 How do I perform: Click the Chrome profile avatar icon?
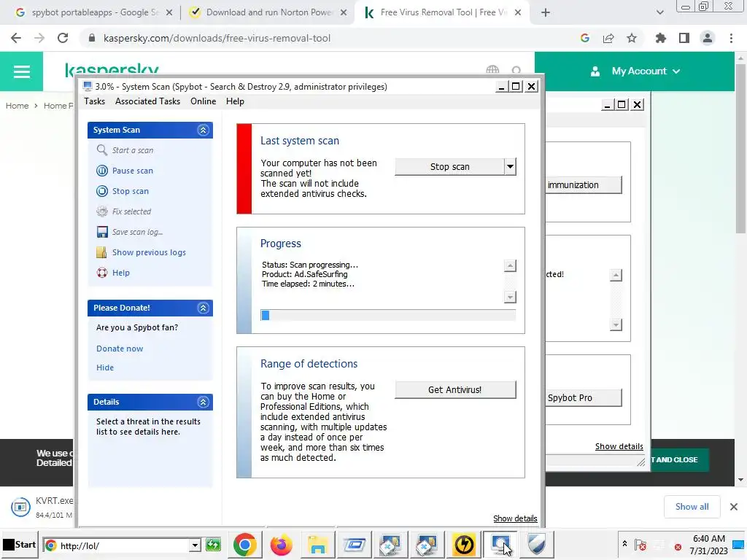[708, 38]
